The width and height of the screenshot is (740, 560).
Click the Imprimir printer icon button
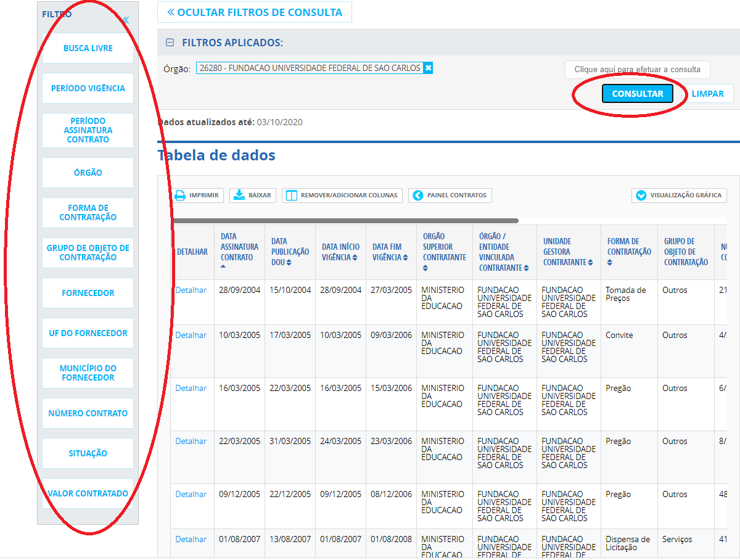[x=197, y=196]
